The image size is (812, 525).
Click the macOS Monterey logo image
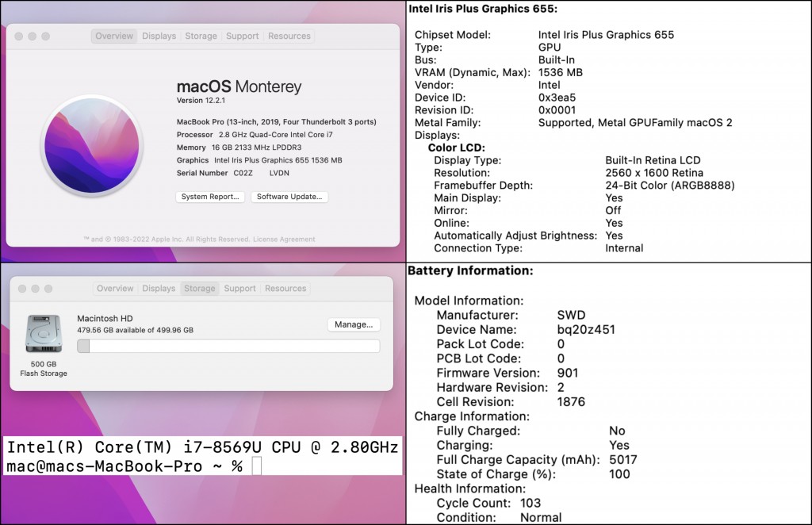click(92, 146)
